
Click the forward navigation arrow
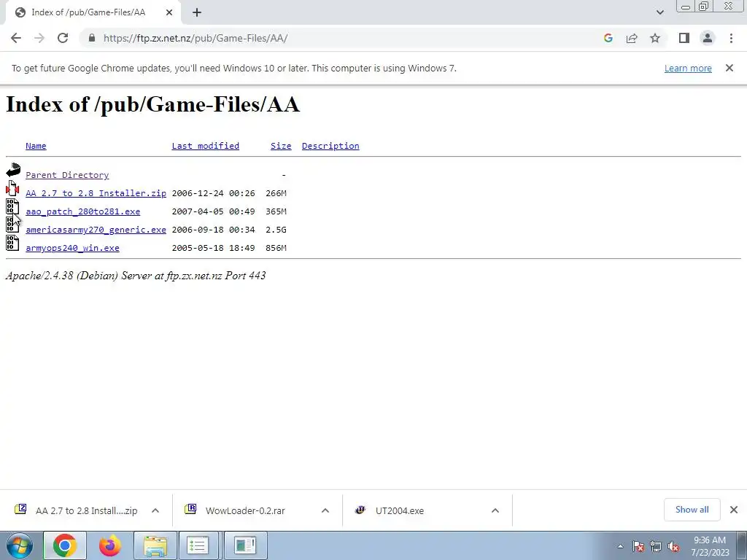point(39,38)
